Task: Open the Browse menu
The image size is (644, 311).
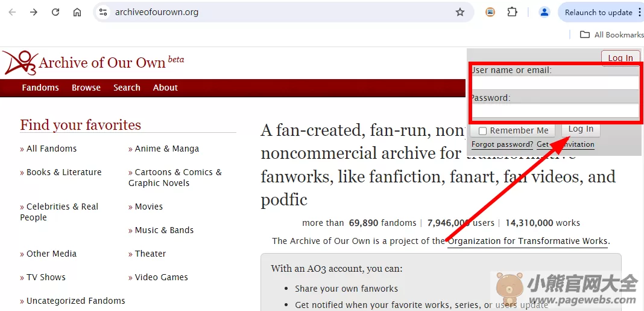Action: click(86, 88)
